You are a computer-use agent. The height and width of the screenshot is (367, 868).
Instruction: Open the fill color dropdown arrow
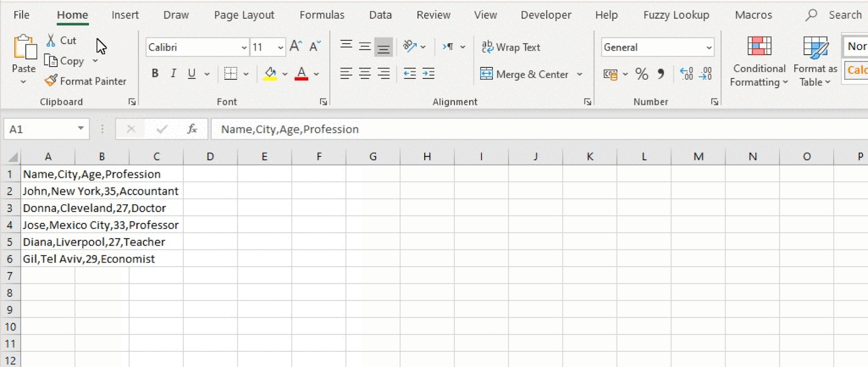285,74
